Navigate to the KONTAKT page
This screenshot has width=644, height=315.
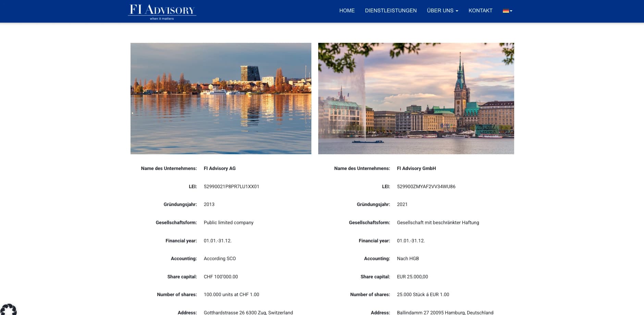480,11
